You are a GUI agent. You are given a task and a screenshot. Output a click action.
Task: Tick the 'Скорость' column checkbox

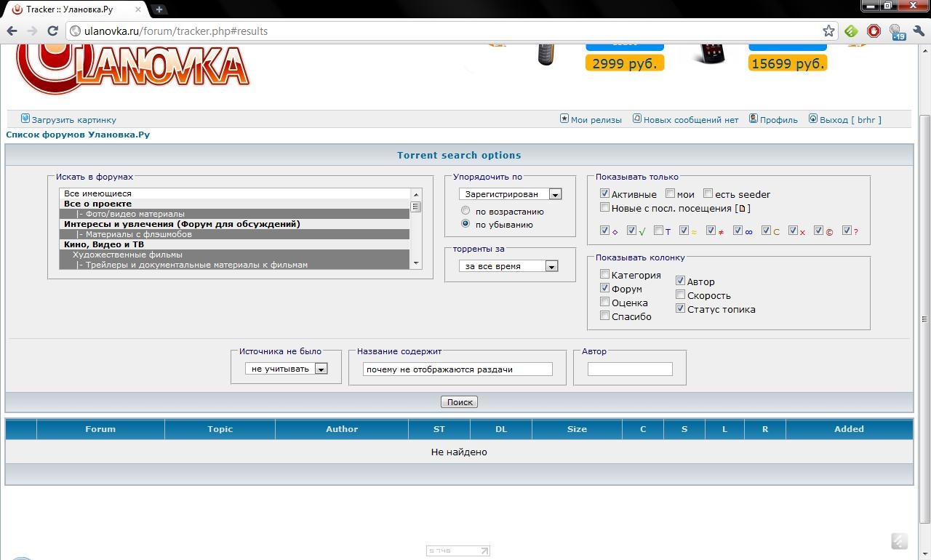[680, 295]
